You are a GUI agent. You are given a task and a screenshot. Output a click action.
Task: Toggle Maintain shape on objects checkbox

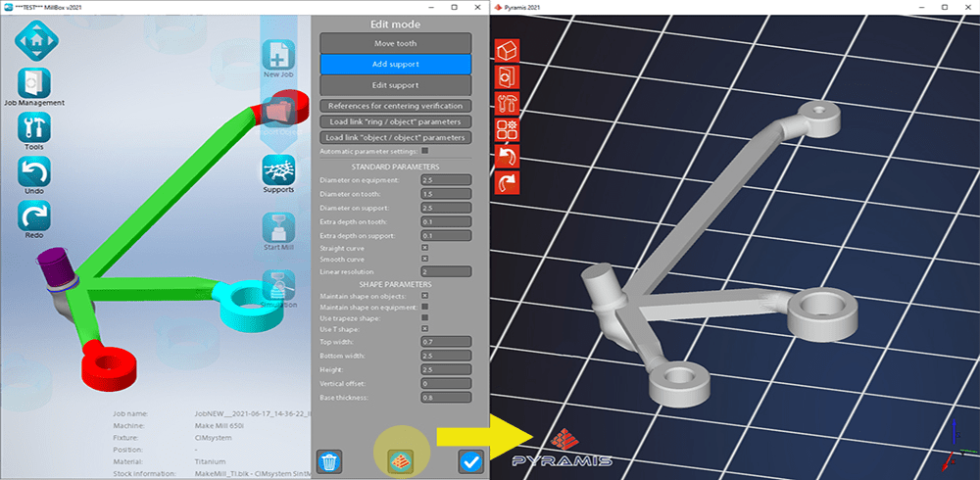pos(425,296)
